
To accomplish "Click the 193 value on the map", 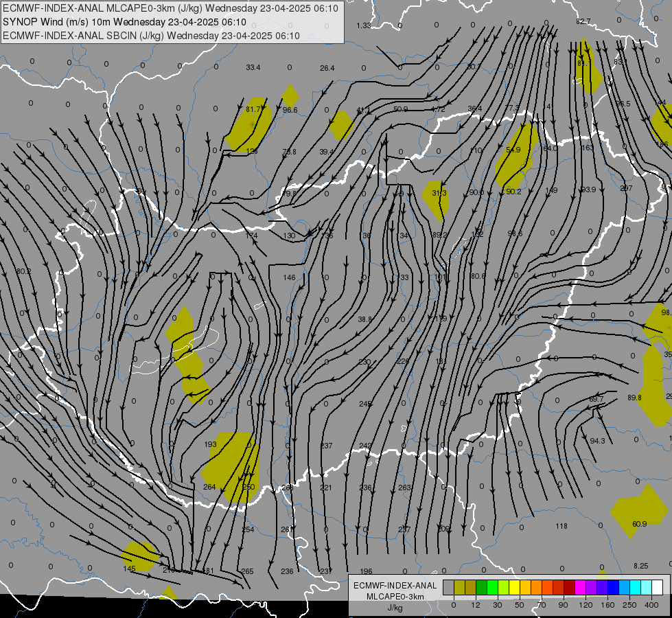I will (x=211, y=444).
